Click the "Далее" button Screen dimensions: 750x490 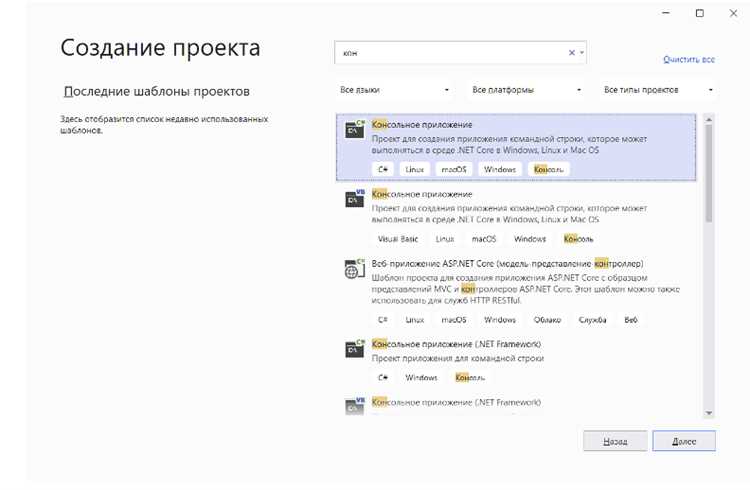pyautogui.click(x=684, y=441)
